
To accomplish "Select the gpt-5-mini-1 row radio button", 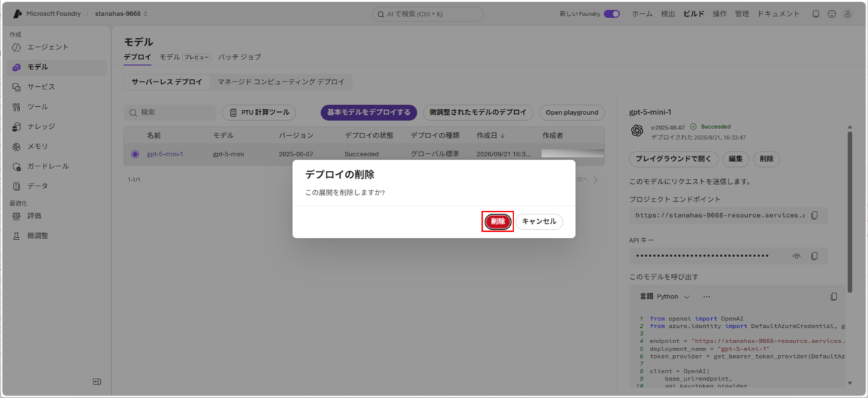I will click(x=135, y=154).
